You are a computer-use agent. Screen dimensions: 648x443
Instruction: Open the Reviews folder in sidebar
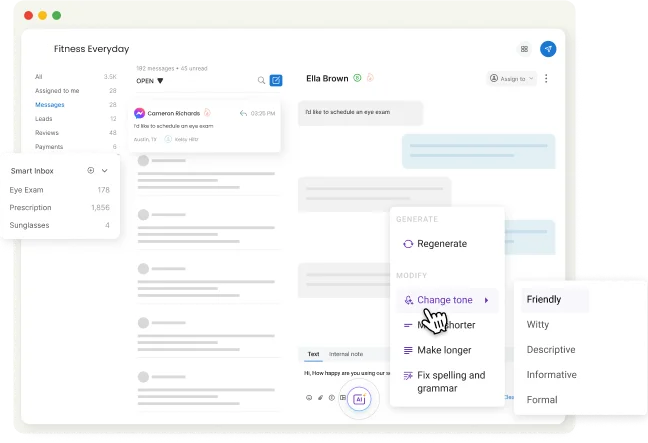click(x=47, y=132)
